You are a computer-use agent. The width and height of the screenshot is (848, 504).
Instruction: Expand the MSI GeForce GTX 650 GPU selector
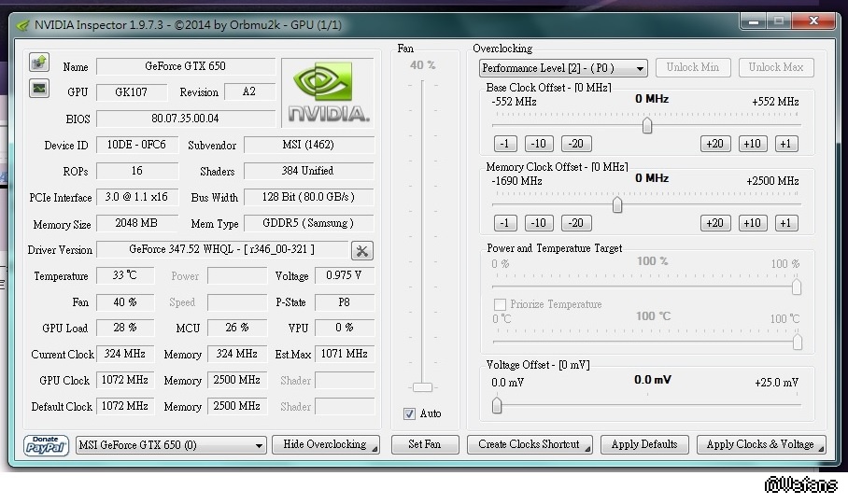coord(172,446)
